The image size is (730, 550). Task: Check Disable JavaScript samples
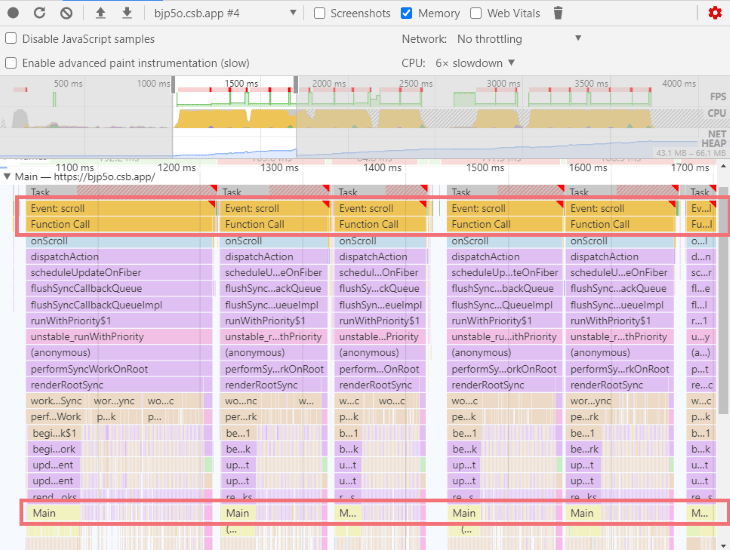tap(11, 39)
